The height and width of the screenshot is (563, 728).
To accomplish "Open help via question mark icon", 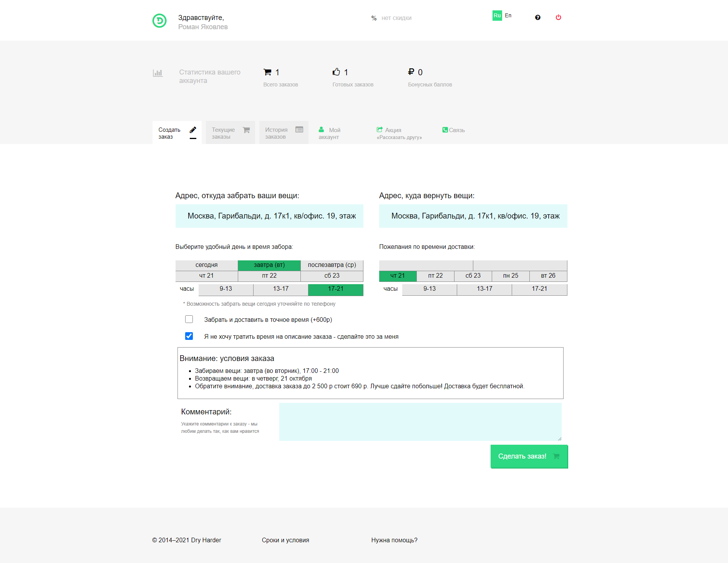I will point(537,17).
